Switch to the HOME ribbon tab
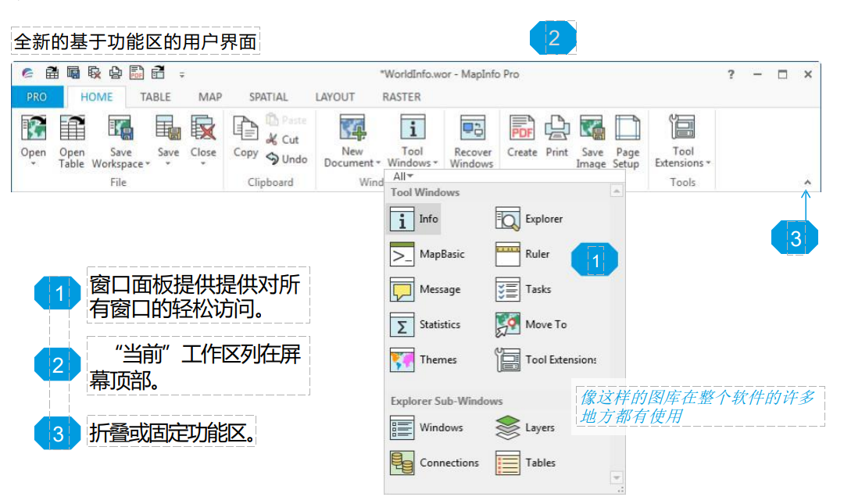The width and height of the screenshot is (844, 504). click(x=96, y=97)
